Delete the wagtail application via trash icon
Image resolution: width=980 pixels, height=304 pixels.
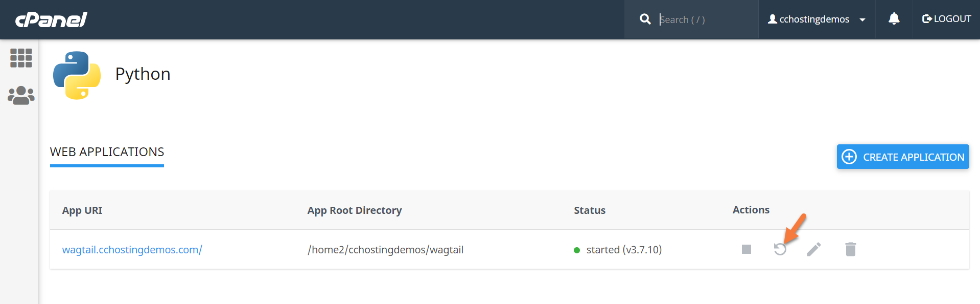tap(850, 249)
